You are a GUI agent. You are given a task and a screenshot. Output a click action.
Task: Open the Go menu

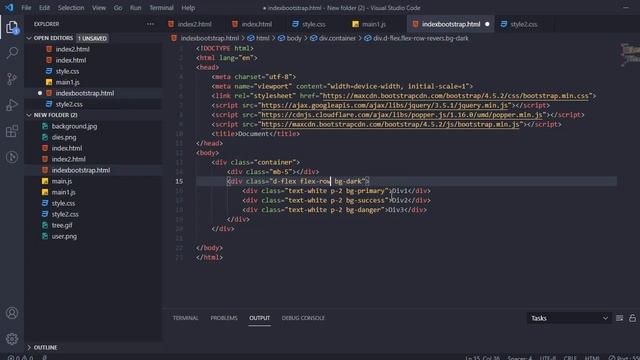click(118, 8)
